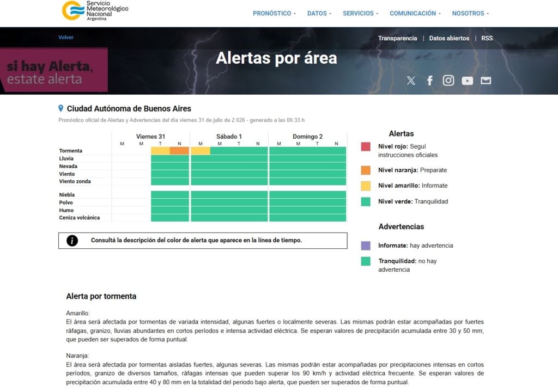Image resolution: width=558 pixels, height=392 pixels.
Task: Click the green Tranquilidad advertencia swatch
Action: (366, 261)
